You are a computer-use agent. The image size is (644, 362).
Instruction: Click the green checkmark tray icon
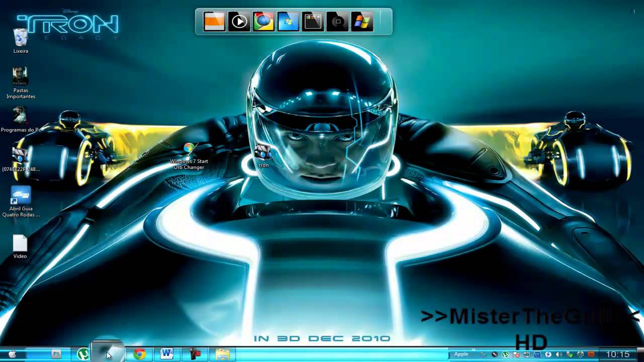tap(570, 354)
